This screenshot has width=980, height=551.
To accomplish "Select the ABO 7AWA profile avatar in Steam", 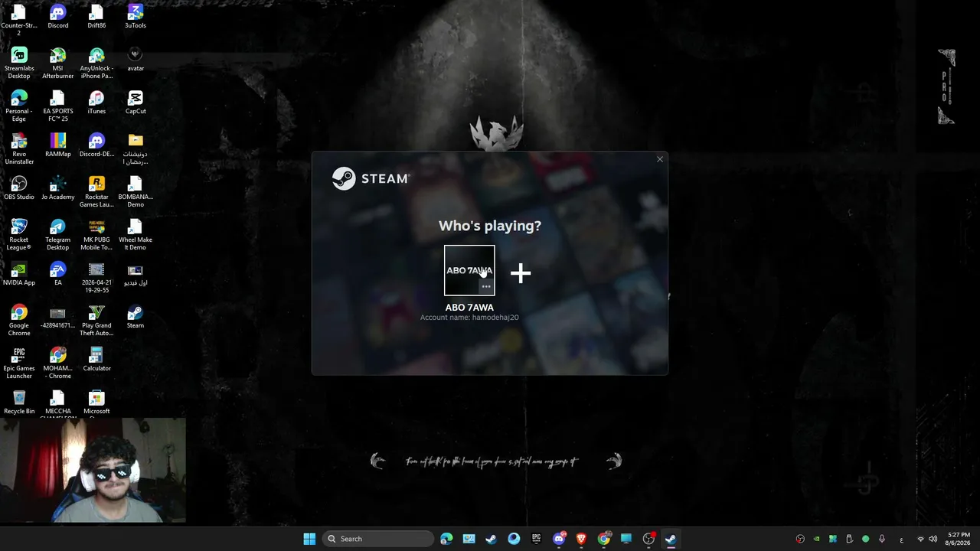I will pyautogui.click(x=469, y=270).
